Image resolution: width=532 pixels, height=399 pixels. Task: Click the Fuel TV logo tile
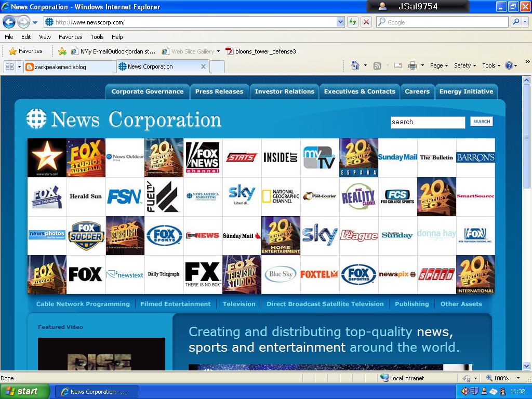[164, 196]
